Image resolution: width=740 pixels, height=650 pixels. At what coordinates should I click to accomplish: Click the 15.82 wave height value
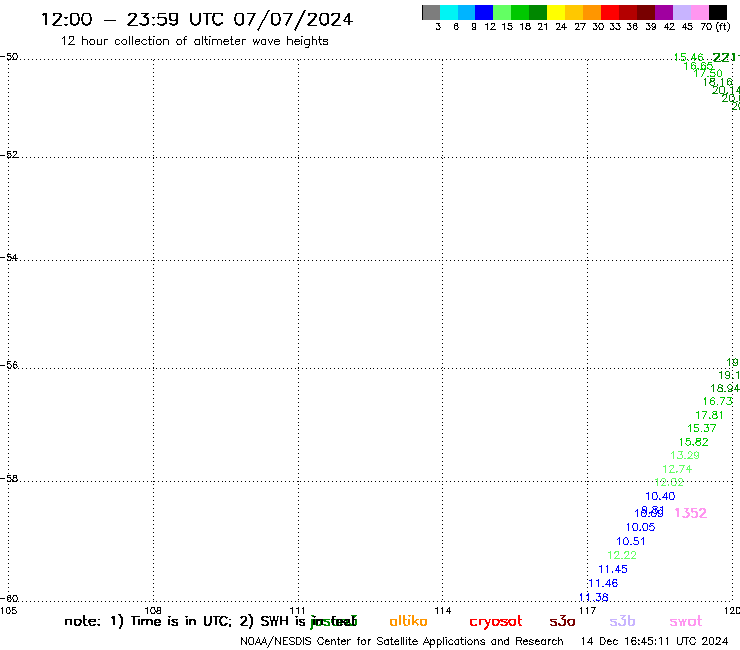(693, 442)
